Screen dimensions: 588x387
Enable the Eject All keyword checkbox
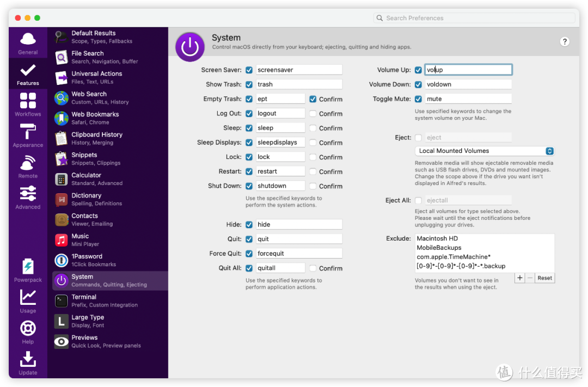pos(418,200)
